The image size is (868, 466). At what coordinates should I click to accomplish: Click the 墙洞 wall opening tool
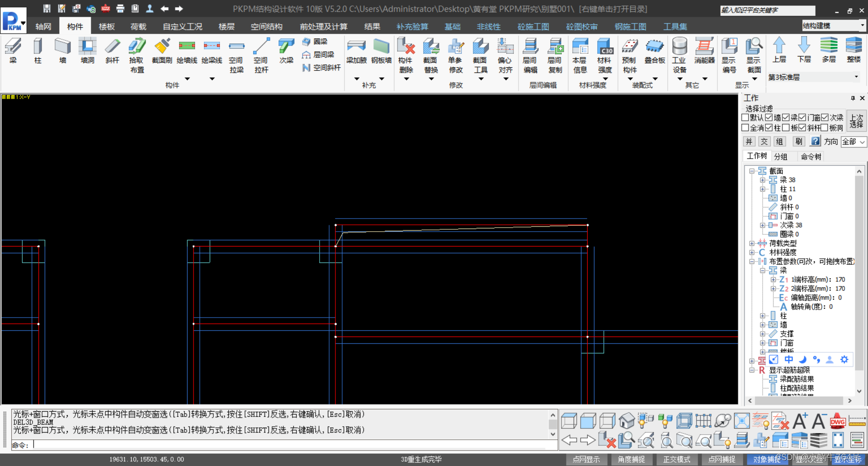click(x=88, y=50)
